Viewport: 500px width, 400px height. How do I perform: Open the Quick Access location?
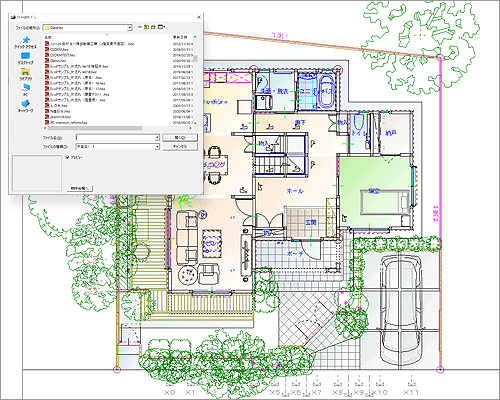pos(26,43)
